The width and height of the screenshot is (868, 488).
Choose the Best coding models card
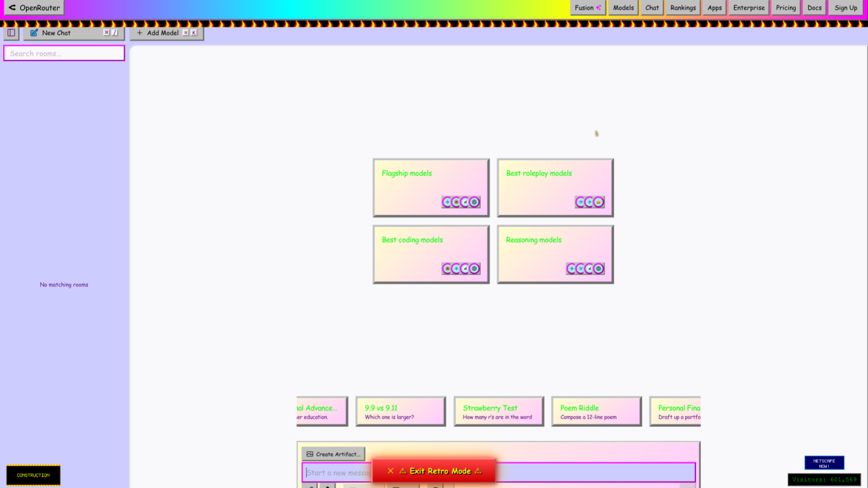pos(431,254)
